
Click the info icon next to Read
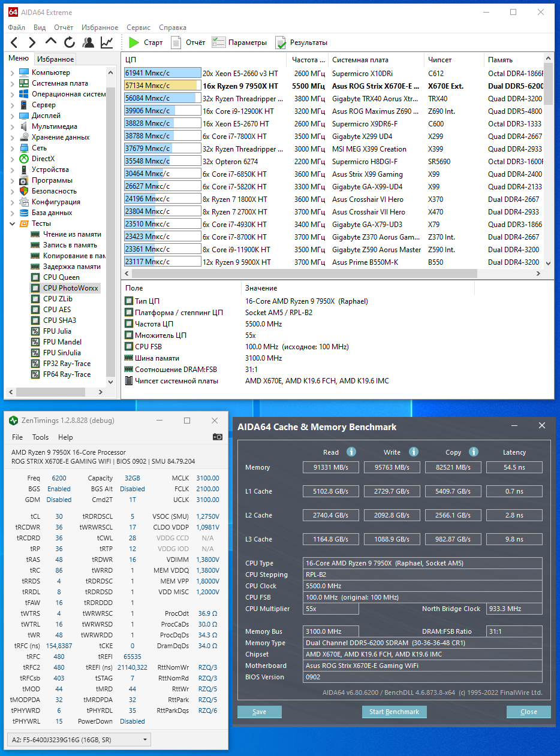tap(351, 452)
